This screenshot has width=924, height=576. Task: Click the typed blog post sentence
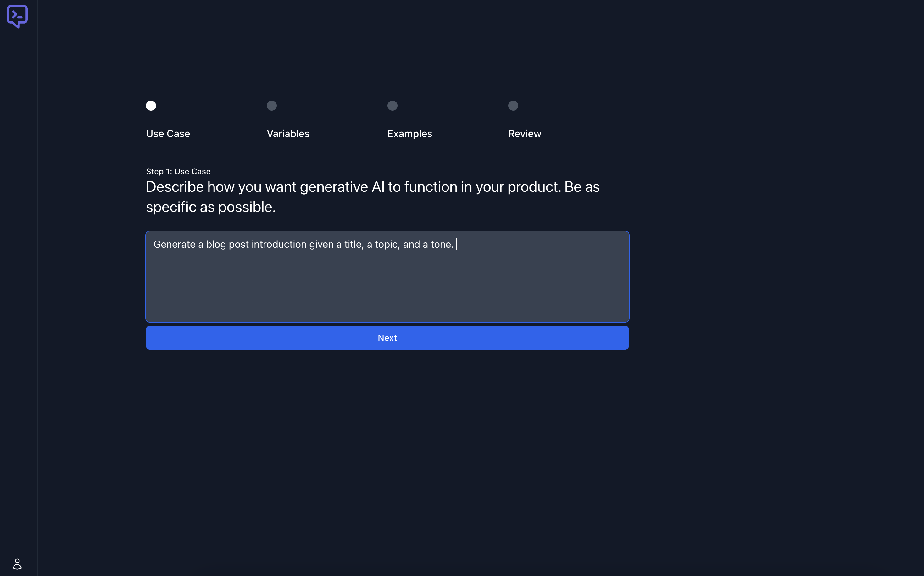(x=303, y=244)
